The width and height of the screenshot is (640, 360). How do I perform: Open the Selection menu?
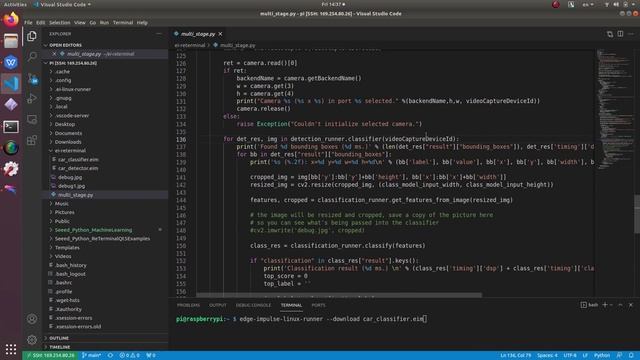coord(60,23)
